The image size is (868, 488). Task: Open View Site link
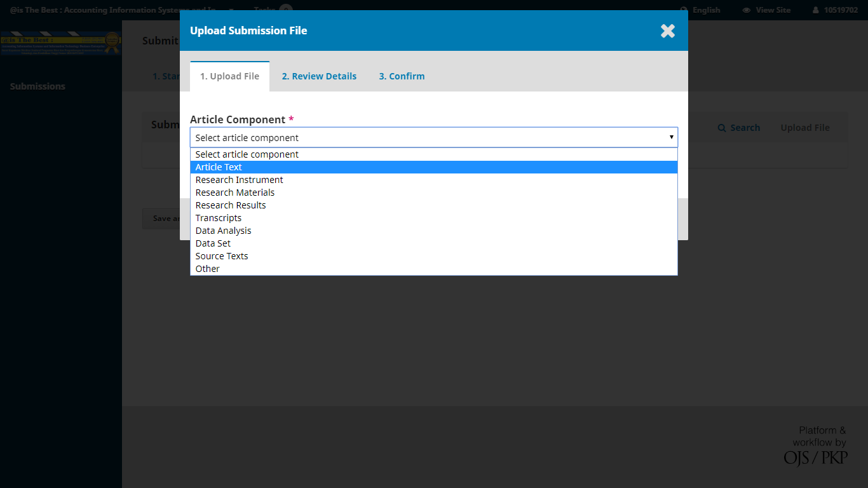pyautogui.click(x=766, y=10)
